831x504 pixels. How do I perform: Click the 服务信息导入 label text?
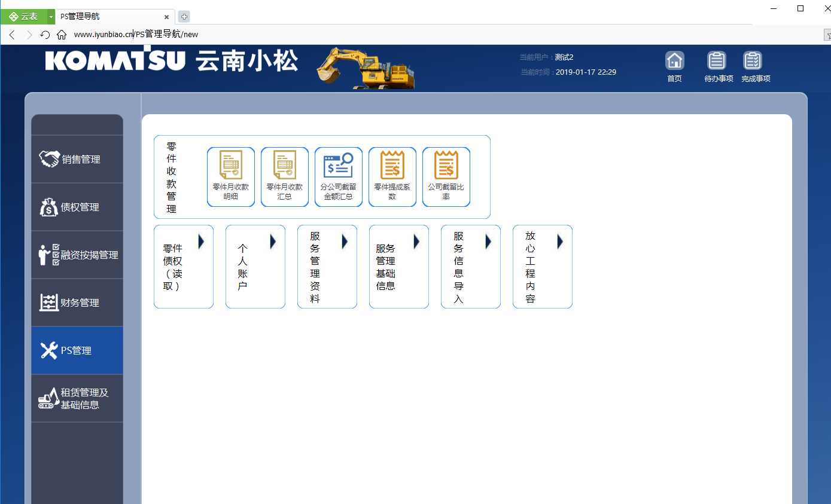(459, 267)
